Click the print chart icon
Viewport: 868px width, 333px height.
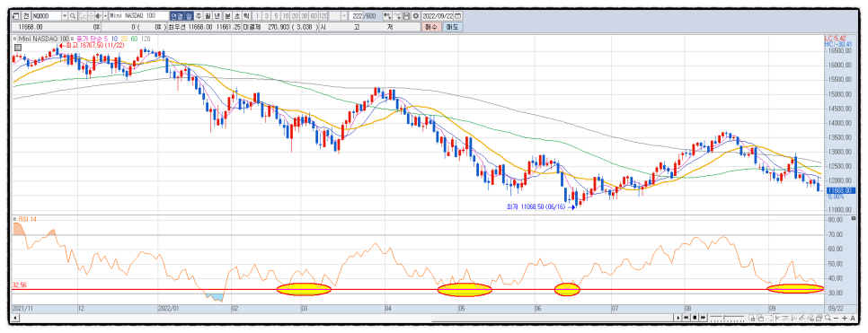click(x=819, y=318)
